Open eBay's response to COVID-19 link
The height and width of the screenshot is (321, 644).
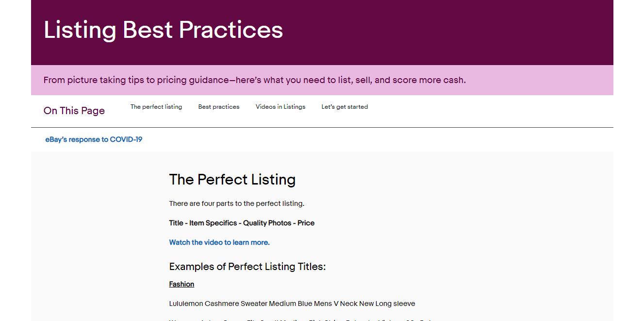(x=94, y=139)
